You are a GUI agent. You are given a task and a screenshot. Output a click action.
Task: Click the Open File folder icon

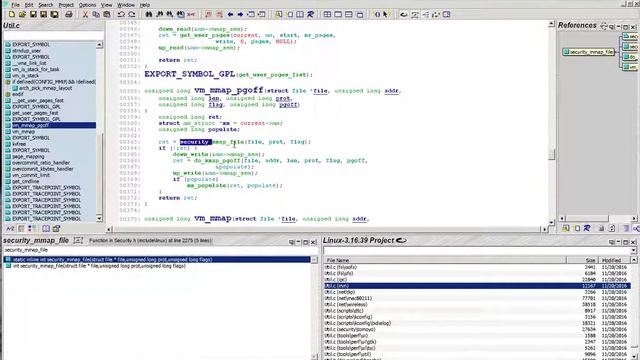tap(22, 14)
